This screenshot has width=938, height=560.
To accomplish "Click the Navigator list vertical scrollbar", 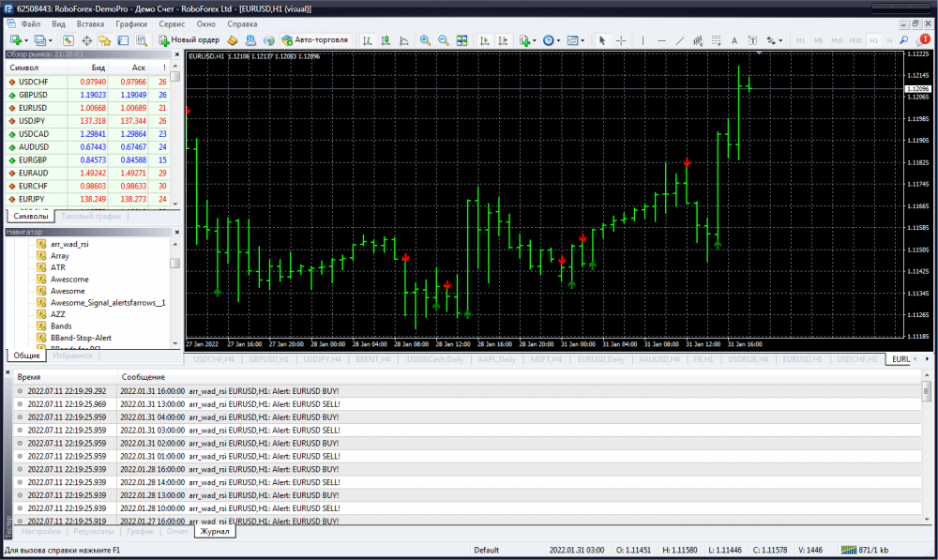I will 174,294.
